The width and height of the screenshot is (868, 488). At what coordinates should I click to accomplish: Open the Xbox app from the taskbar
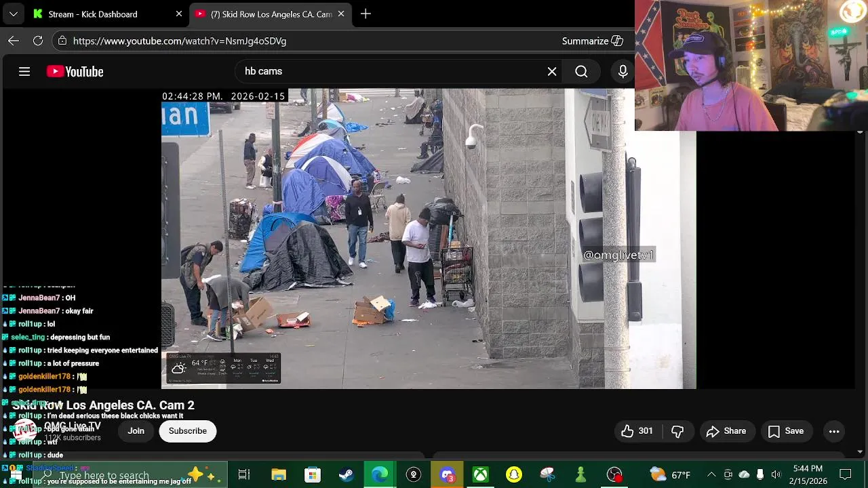click(x=481, y=474)
